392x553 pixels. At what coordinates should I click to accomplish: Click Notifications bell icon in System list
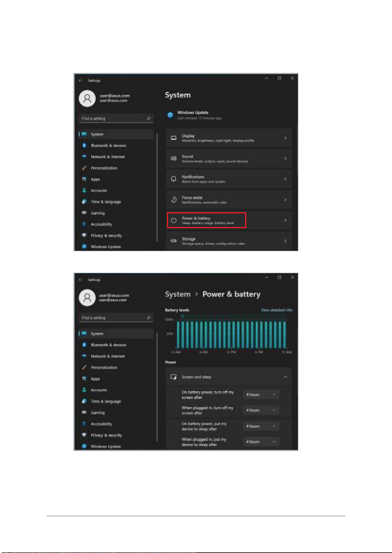(x=173, y=179)
